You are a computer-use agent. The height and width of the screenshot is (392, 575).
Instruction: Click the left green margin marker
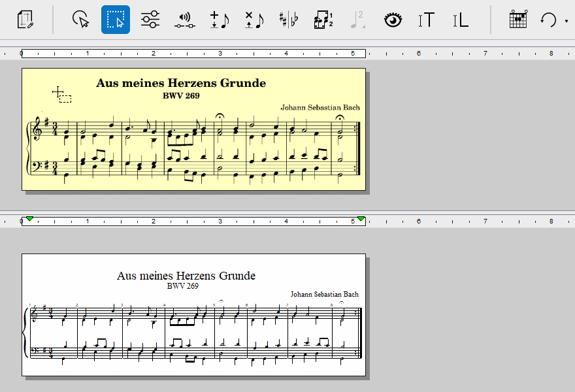29,219
